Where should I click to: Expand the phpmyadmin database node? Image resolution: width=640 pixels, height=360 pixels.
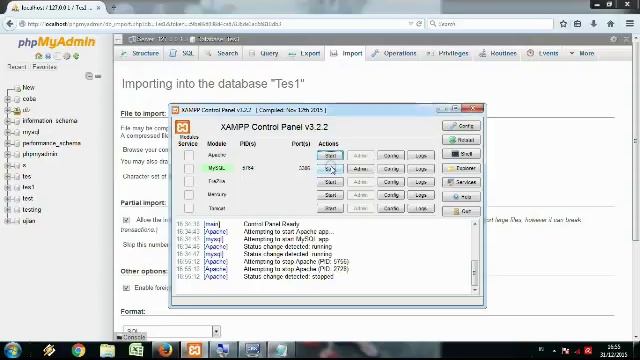[x=7, y=154]
